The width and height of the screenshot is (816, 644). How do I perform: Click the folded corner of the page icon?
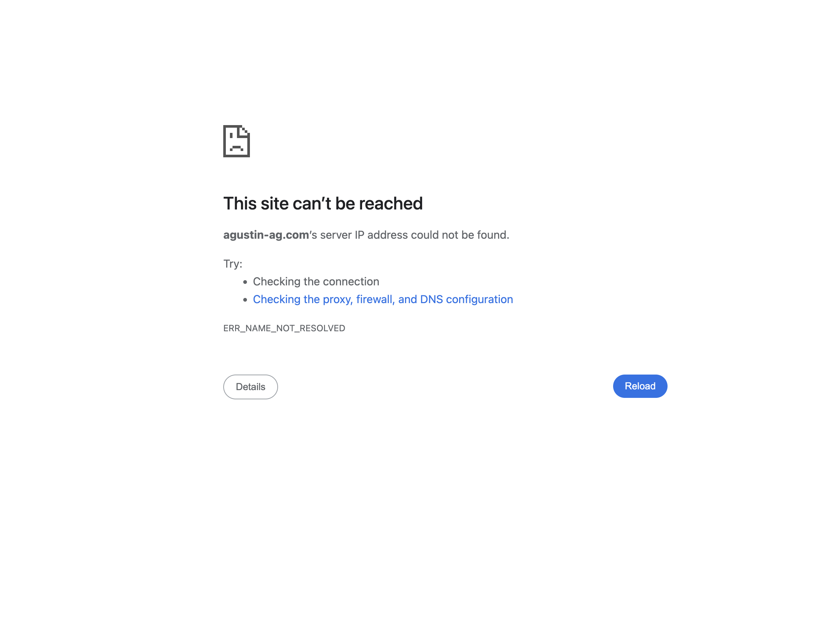pos(244,131)
